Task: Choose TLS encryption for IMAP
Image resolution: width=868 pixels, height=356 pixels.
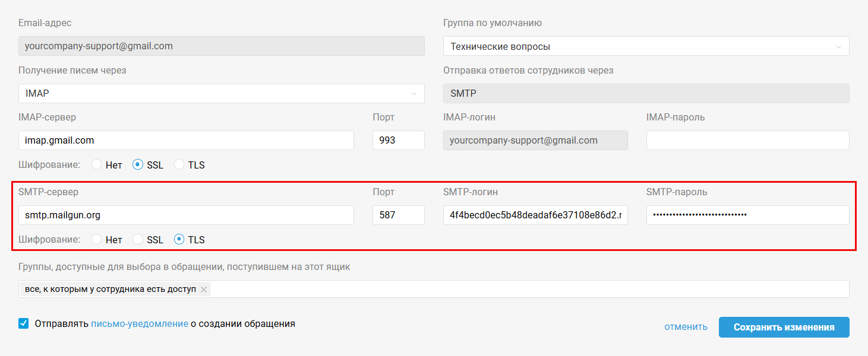Action: pos(179,165)
